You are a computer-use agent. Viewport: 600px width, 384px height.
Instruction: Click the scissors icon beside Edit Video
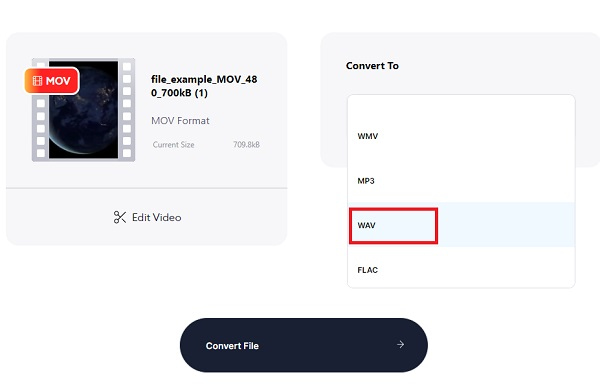pos(120,217)
